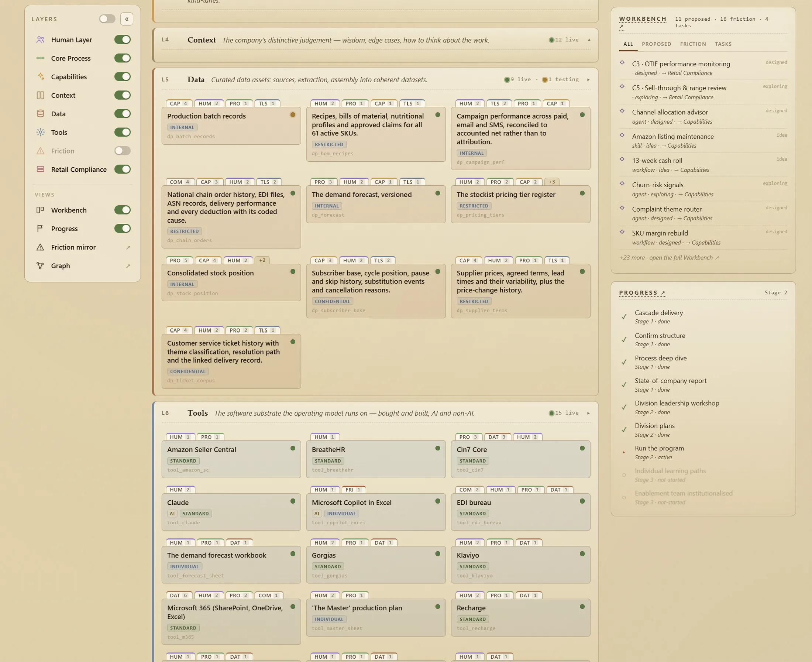Select the ALL workbench tab

tap(628, 44)
